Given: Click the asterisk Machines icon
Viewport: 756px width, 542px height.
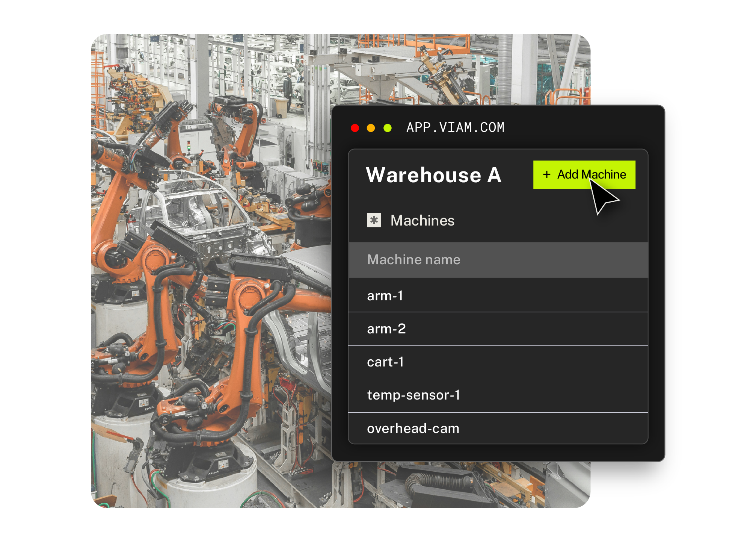Looking at the screenshot, I should point(374,220).
